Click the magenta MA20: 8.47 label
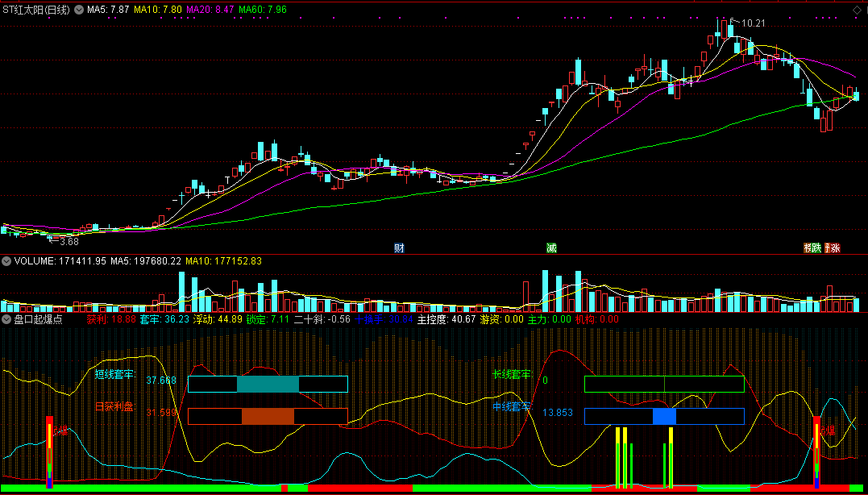The width and height of the screenshot is (868, 495). (211, 10)
